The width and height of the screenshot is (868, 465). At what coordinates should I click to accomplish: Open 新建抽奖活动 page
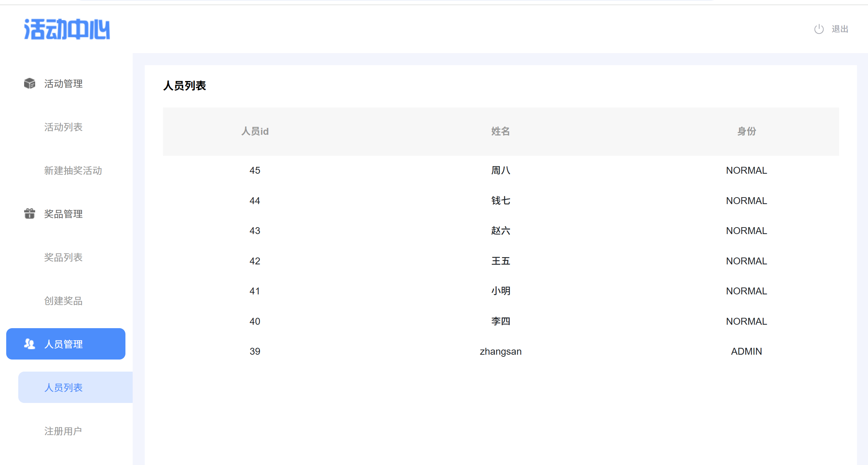coord(73,171)
